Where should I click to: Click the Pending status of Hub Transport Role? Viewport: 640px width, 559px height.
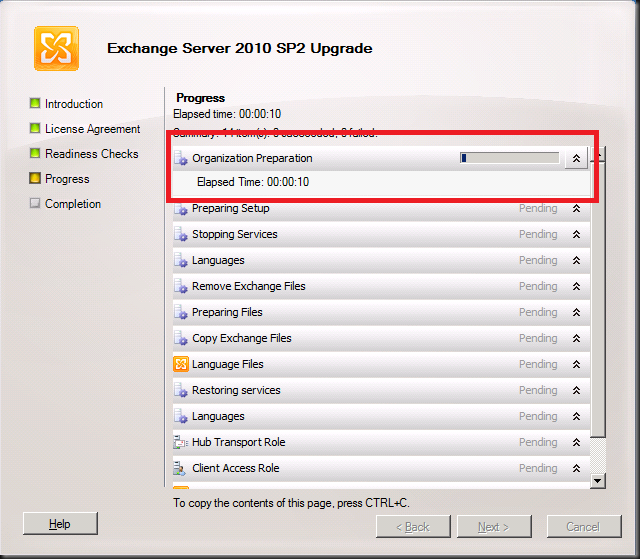click(538, 442)
